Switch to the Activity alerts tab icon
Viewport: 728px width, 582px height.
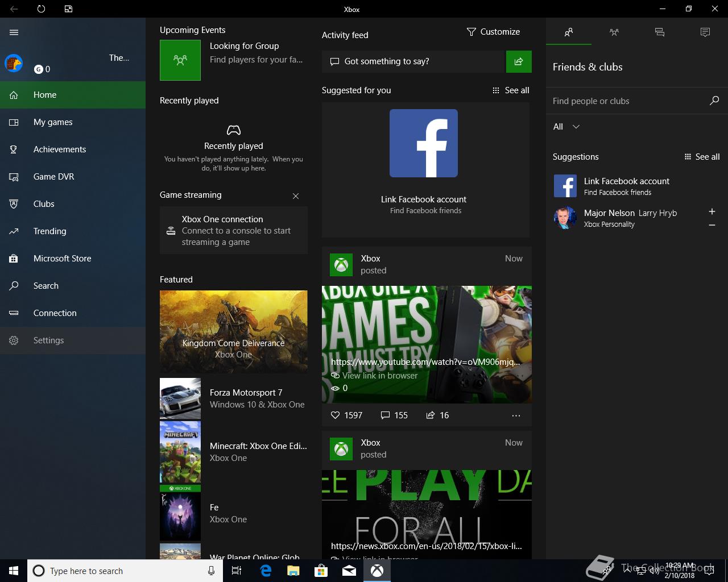[x=705, y=32]
